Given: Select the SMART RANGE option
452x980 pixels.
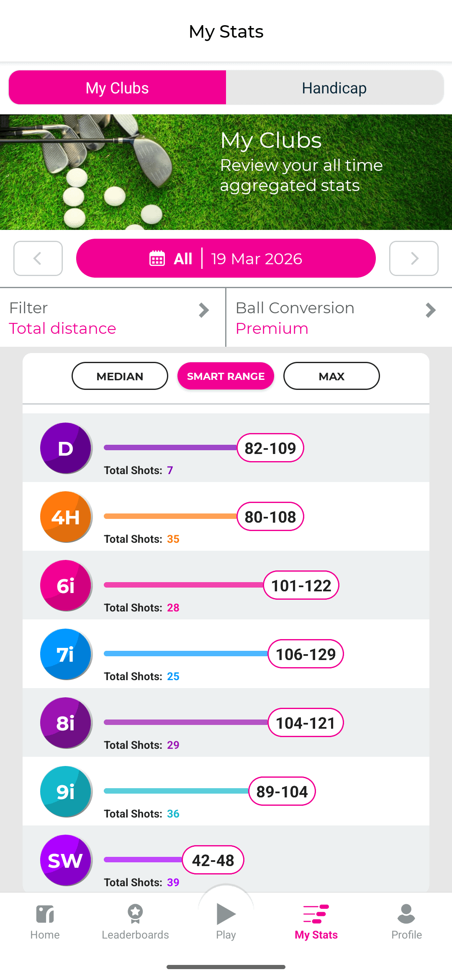Looking at the screenshot, I should [x=226, y=376].
